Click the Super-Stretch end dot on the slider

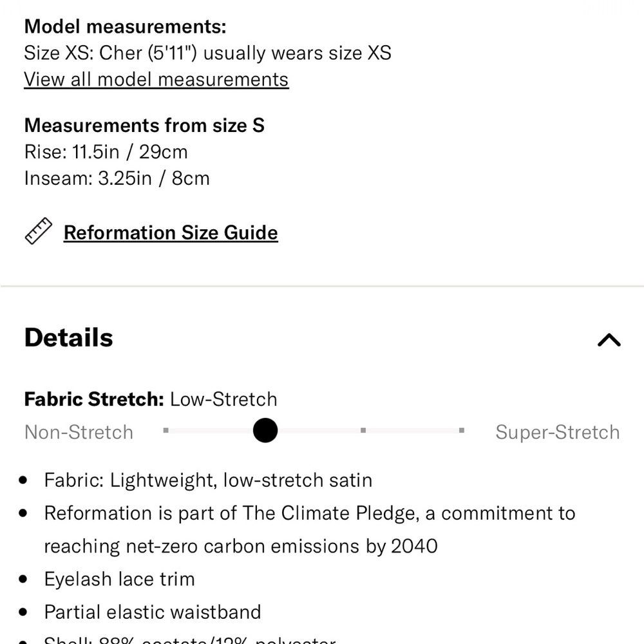[462, 430]
